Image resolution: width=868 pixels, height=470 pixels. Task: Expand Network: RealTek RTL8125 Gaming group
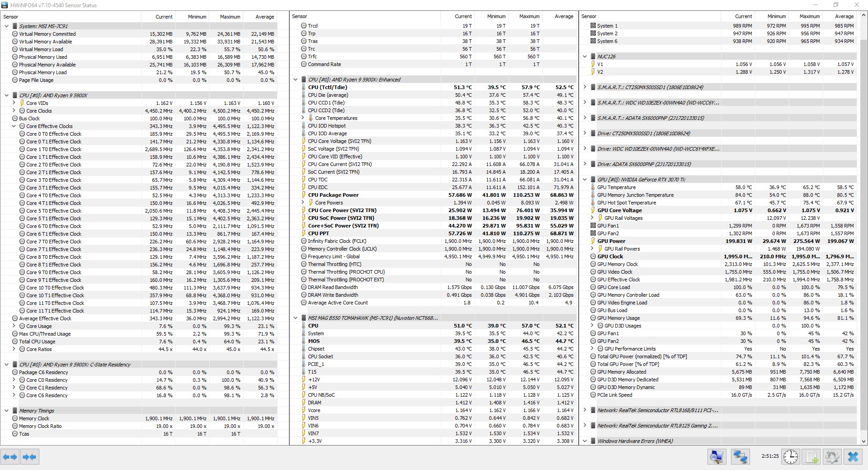[585, 426]
